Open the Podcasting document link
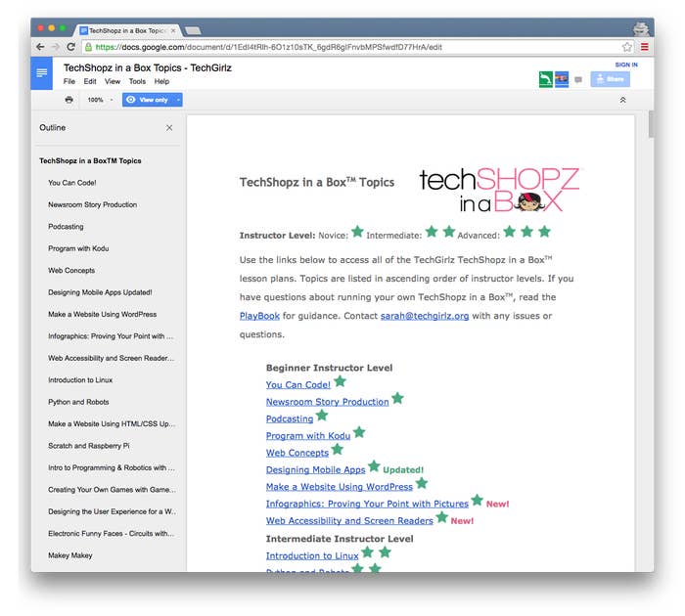This screenshot has width=685, height=616. pyautogui.click(x=290, y=418)
